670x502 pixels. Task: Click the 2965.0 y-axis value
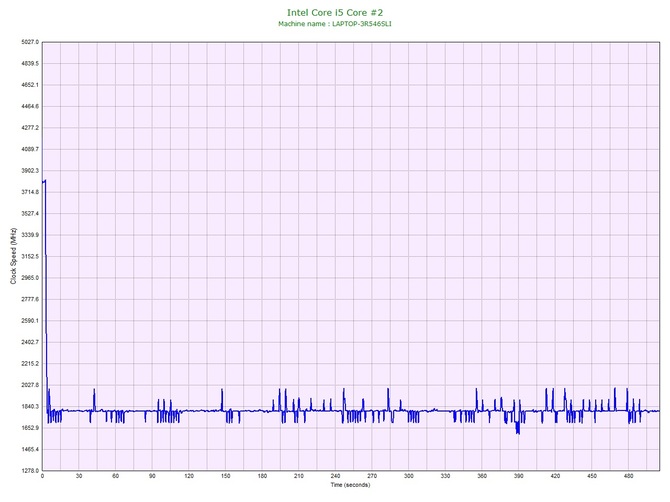30,278
